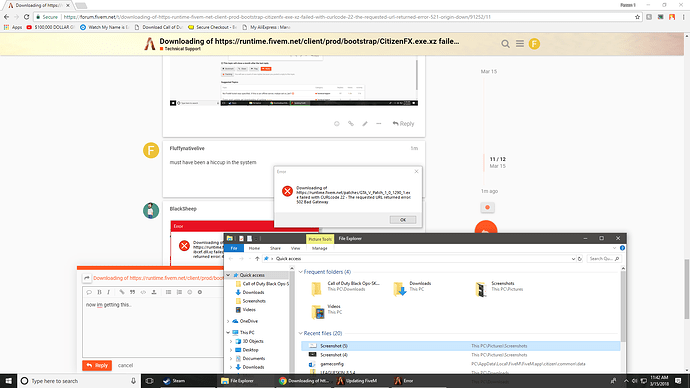Screen dimensions: 690x388
Task: Collapse Quick access in the navigation pane
Action: tap(228, 275)
